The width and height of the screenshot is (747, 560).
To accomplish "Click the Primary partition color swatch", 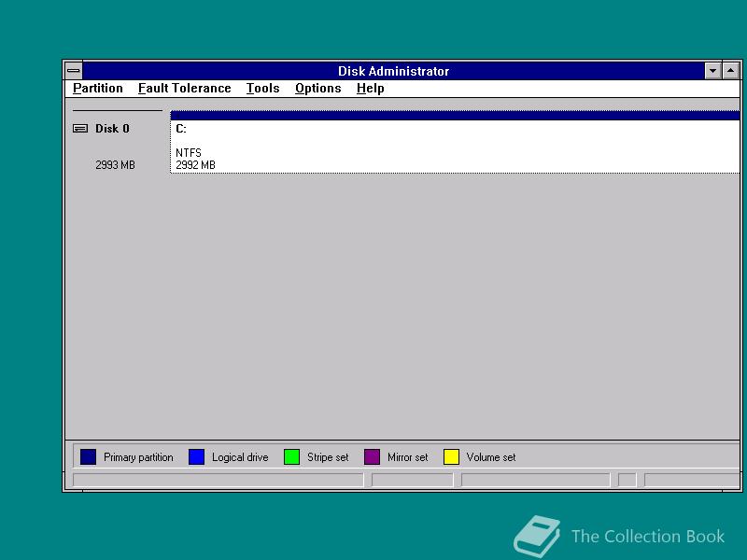I will [88, 457].
